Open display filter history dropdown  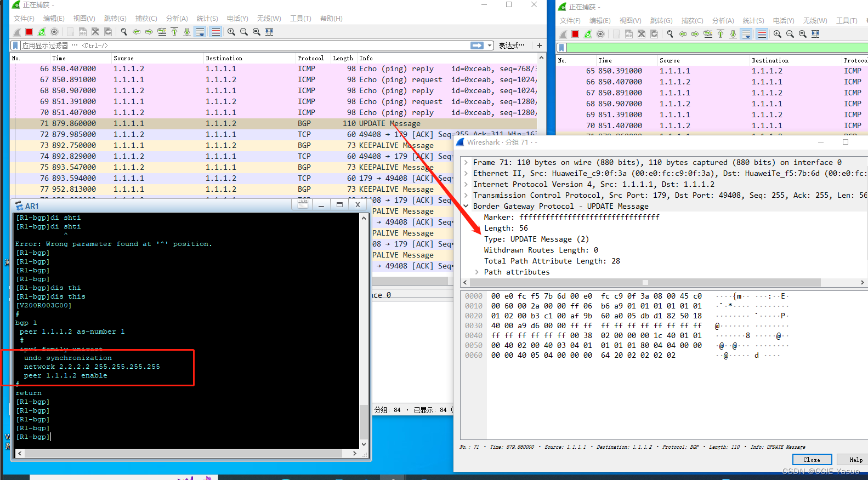point(490,45)
